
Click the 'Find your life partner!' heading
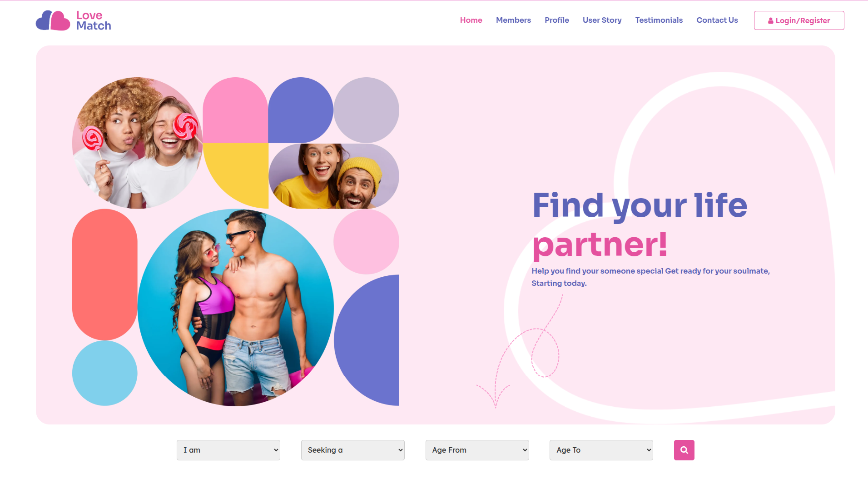coord(640,225)
